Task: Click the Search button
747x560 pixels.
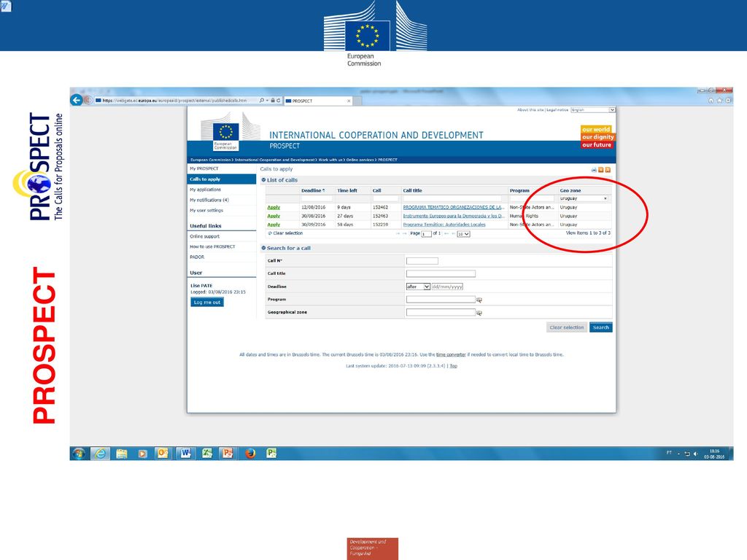Action: pos(601,327)
